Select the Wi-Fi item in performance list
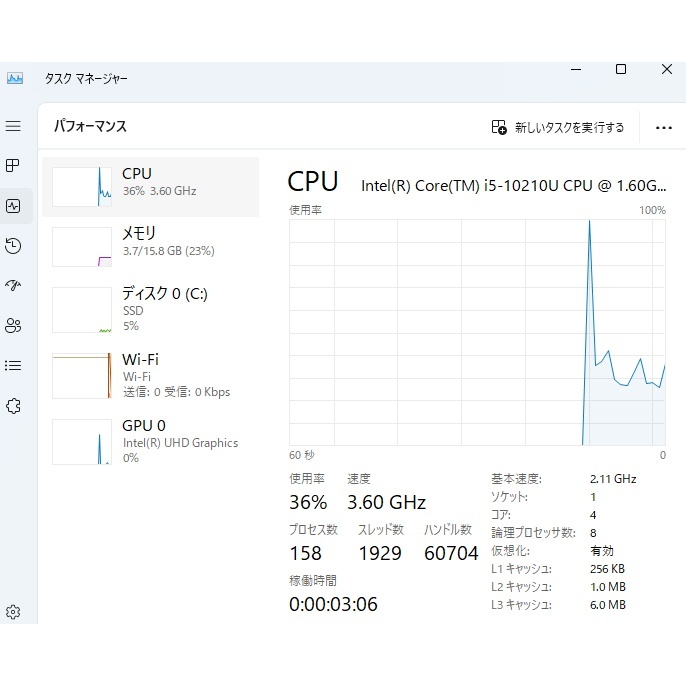 (x=150, y=375)
